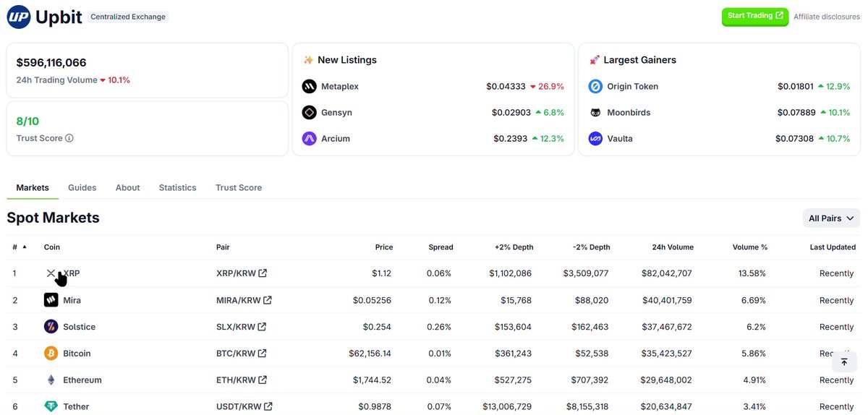Viewport: 868px width, 415px height.
Task: Sort by the Spread column header
Action: point(441,247)
